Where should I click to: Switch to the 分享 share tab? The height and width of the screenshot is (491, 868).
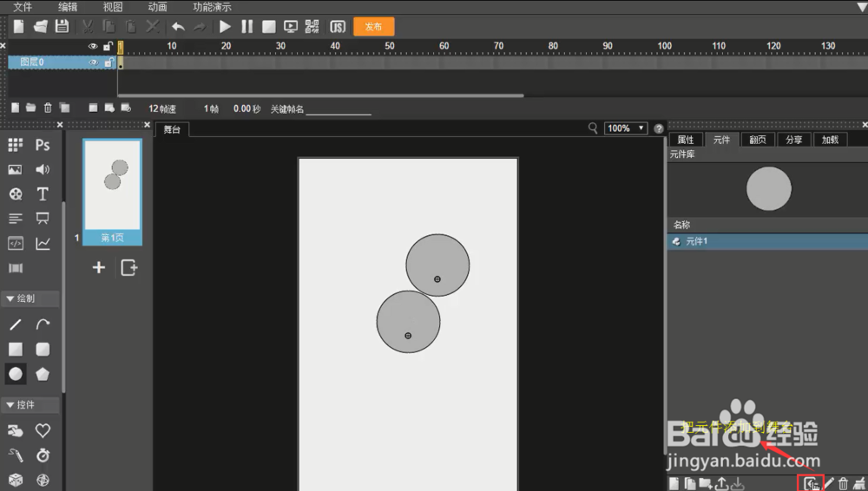tap(794, 140)
